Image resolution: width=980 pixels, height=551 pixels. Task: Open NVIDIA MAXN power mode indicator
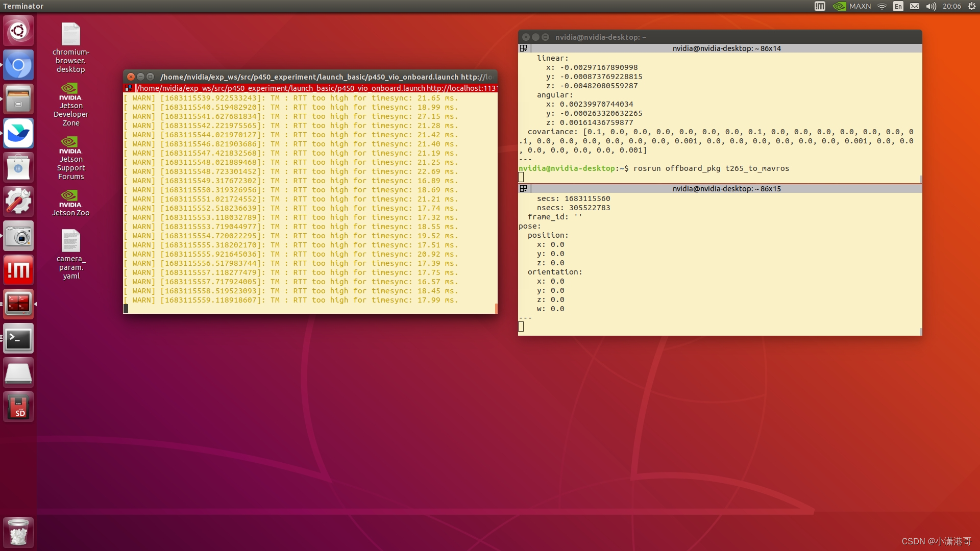pyautogui.click(x=852, y=6)
